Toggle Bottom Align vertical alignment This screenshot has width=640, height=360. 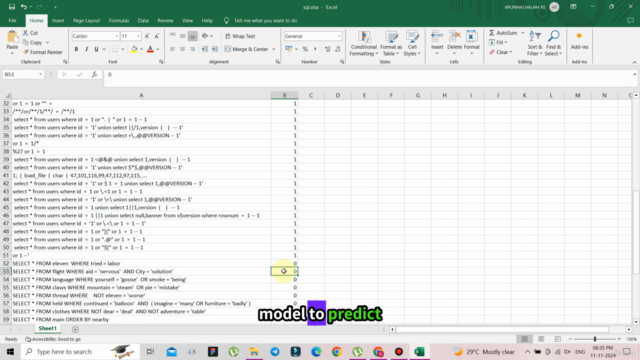pyautogui.click(x=193, y=36)
